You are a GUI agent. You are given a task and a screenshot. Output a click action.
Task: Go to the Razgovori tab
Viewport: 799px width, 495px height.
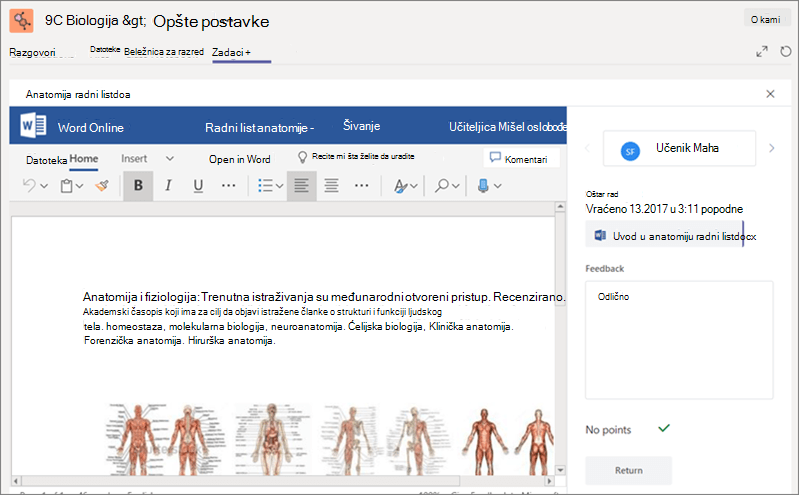(x=32, y=53)
